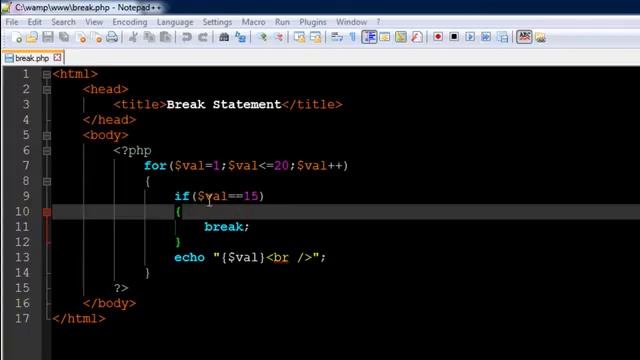
Task: Stop macro recording with black square
Action: [454, 37]
